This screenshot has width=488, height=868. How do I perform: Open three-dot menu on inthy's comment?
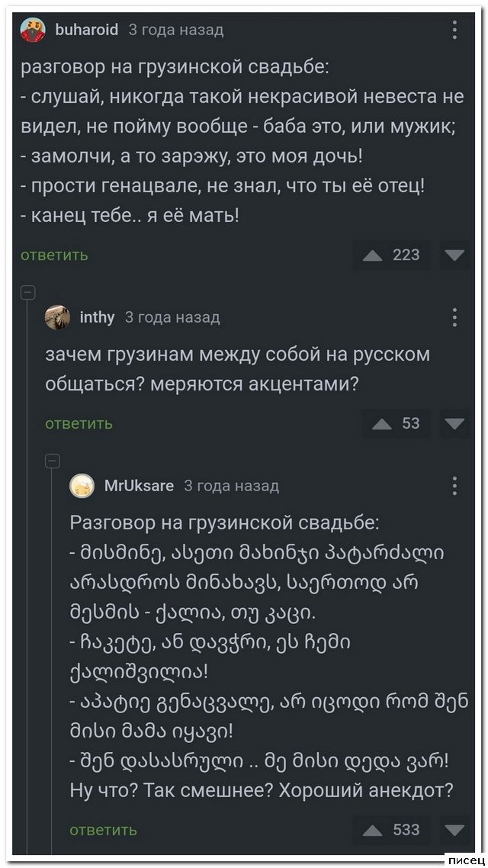454,317
